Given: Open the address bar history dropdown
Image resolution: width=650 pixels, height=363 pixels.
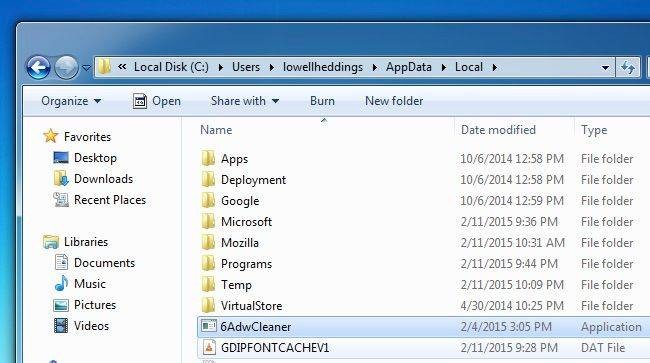Looking at the screenshot, I should pyautogui.click(x=605, y=68).
